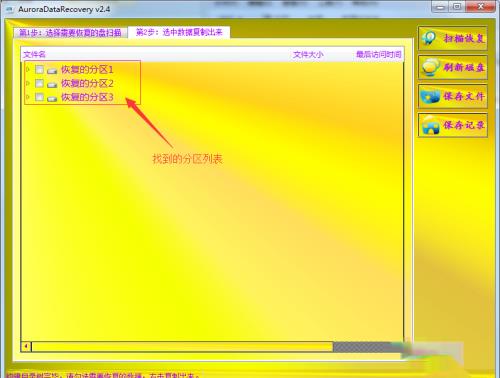Click the 刷新磁盘 disk icon
Image resolution: width=500 pixels, height=378 pixels.
[430, 67]
